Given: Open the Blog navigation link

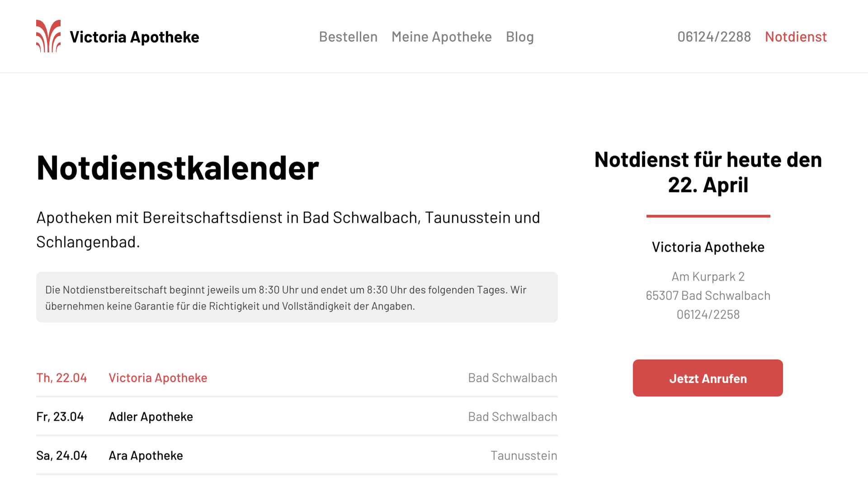Looking at the screenshot, I should click(519, 37).
